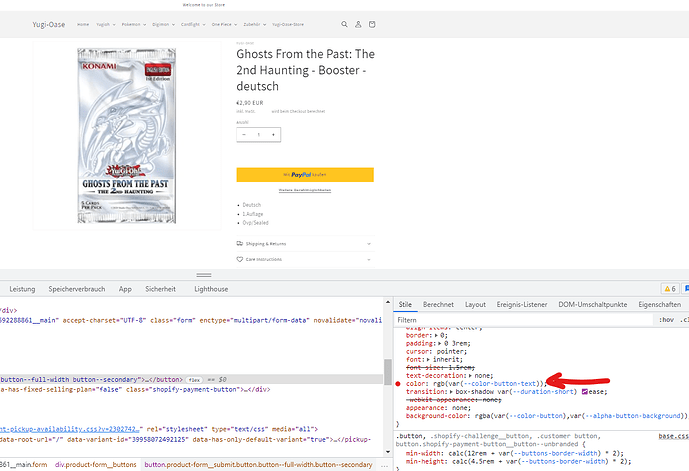The height and width of the screenshot is (471, 689).
Task: Open the Ereignis-Listener tab
Action: (x=524, y=304)
